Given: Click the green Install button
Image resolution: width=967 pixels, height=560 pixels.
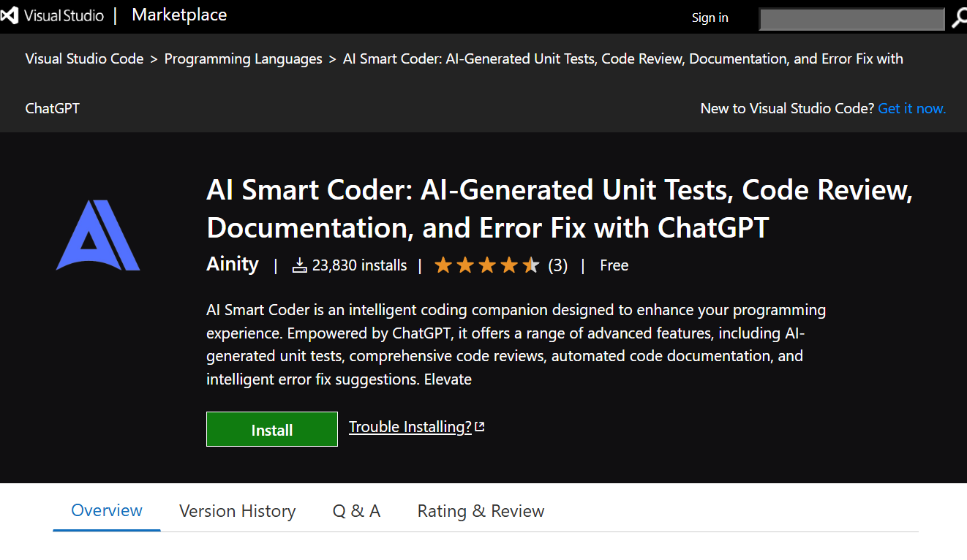Looking at the screenshot, I should click(271, 429).
